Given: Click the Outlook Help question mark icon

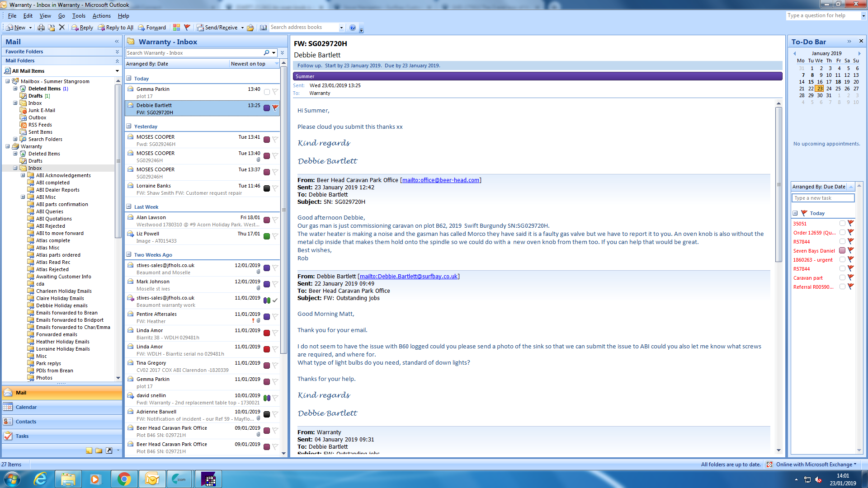Looking at the screenshot, I should [x=353, y=28].
